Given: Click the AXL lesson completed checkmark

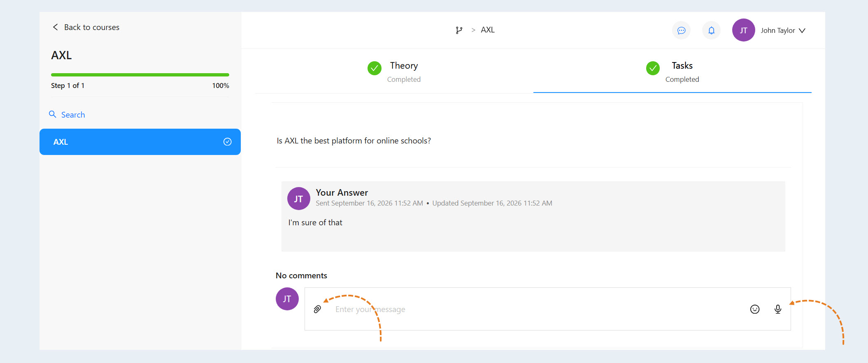Looking at the screenshot, I should [x=227, y=142].
